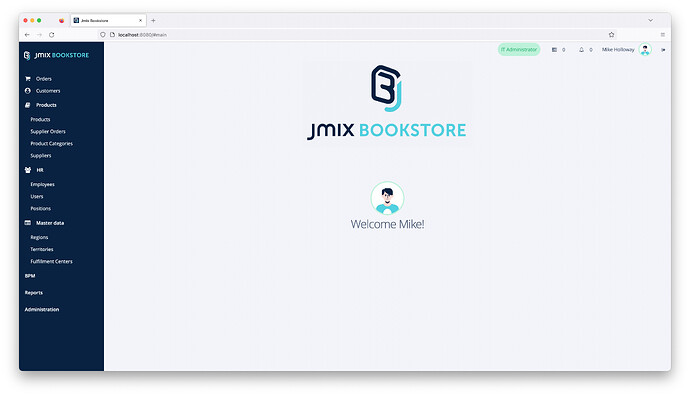Expand the Administration menu

42,309
